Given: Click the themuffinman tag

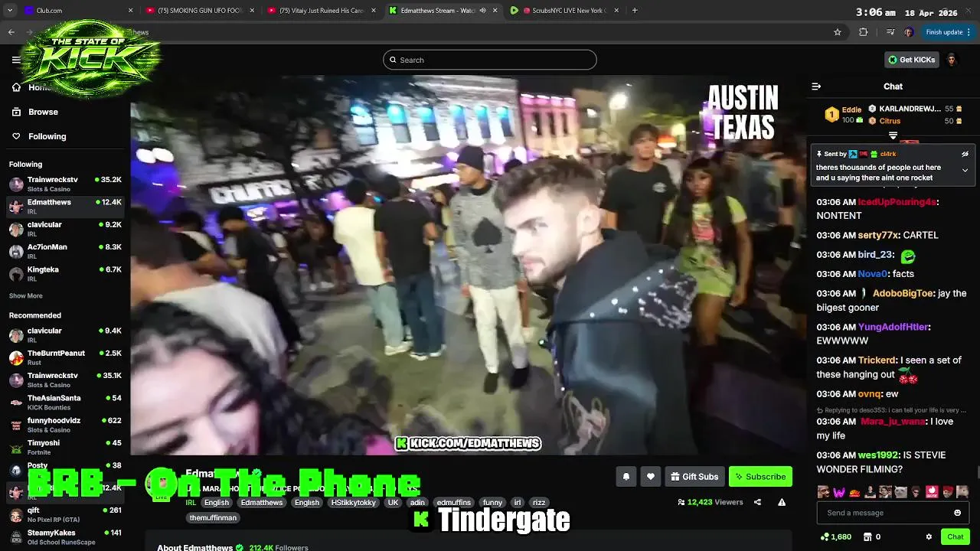Looking at the screenshot, I should pos(214,518).
